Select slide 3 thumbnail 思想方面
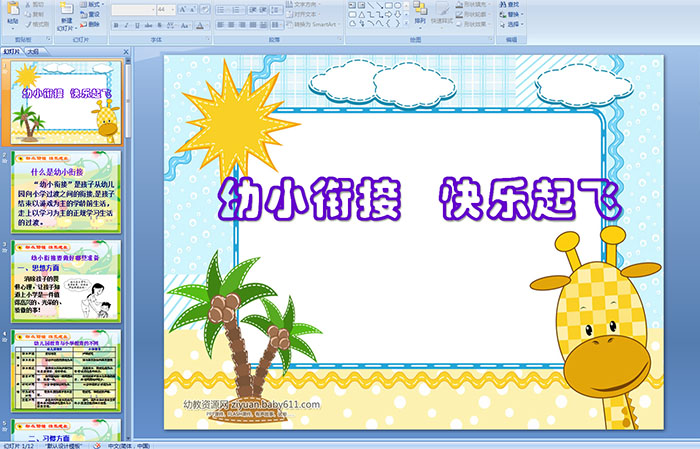 66,281
